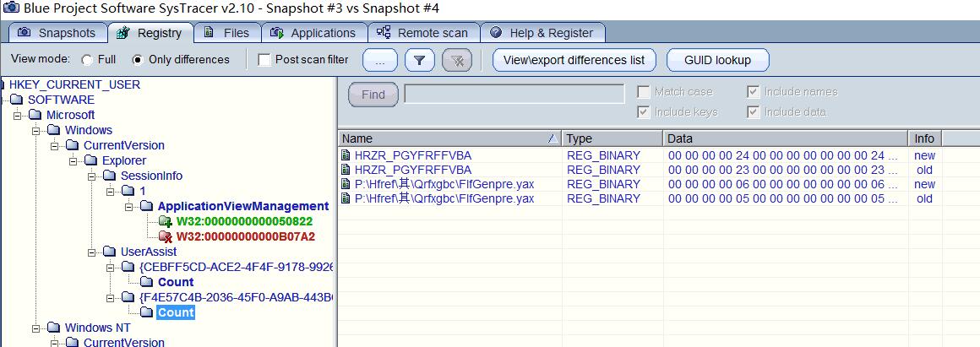Toggle the Match case checkbox
Viewport: 980px width, 347px height.
[x=644, y=92]
